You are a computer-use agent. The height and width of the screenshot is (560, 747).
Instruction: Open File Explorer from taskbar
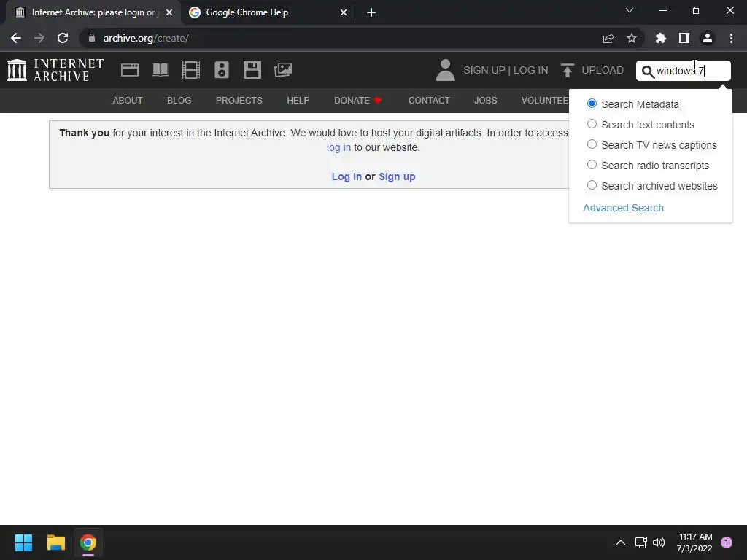tap(55, 542)
